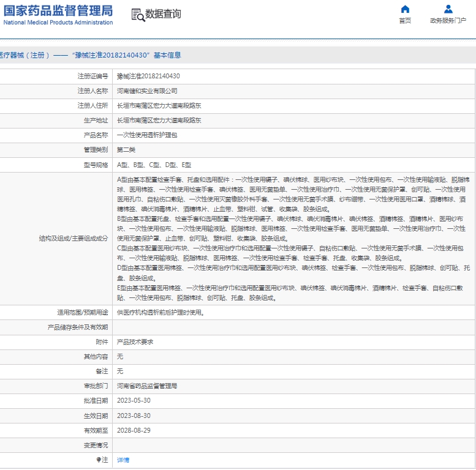Click the expiry date 2028-08-29
The width and height of the screenshot is (476, 470).
(134, 431)
